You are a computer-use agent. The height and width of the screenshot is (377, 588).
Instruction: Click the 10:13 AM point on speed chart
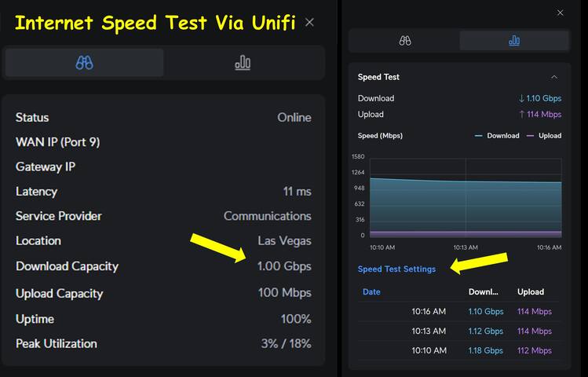click(x=466, y=182)
